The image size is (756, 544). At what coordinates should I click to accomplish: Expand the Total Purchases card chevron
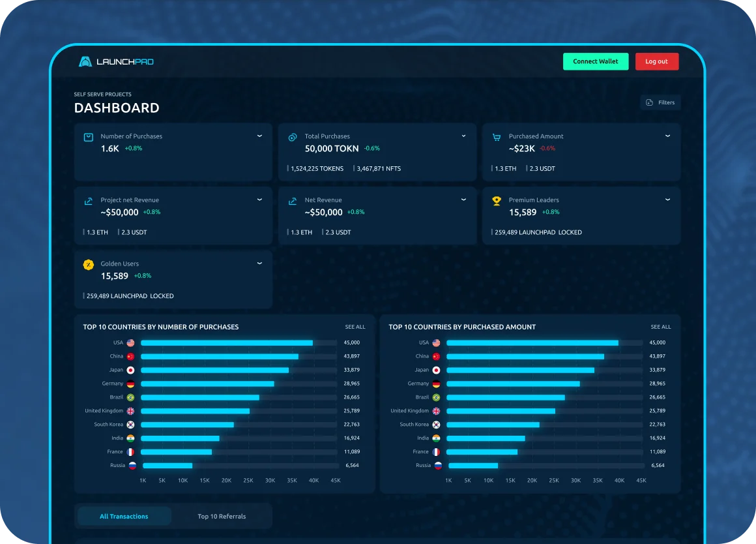463,136
